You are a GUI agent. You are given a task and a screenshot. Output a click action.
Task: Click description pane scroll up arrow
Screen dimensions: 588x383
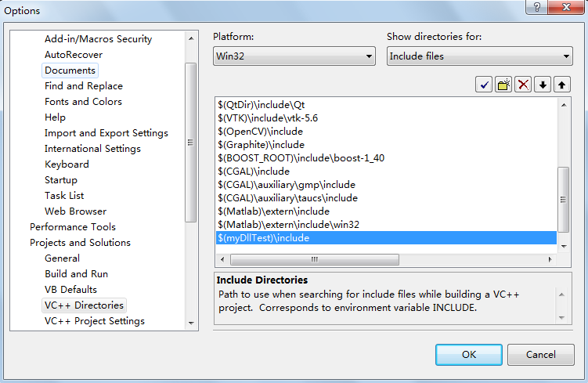561,294
